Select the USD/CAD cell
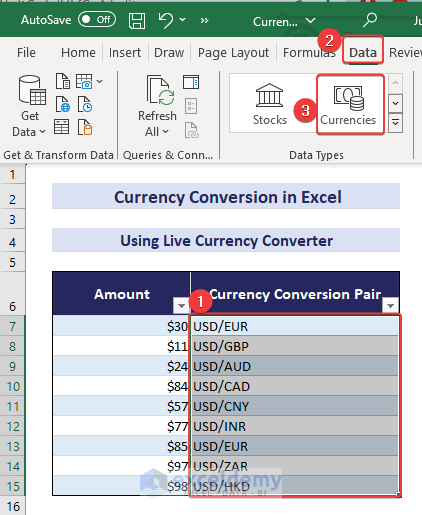Image resolution: width=422 pixels, height=515 pixels. click(x=295, y=386)
